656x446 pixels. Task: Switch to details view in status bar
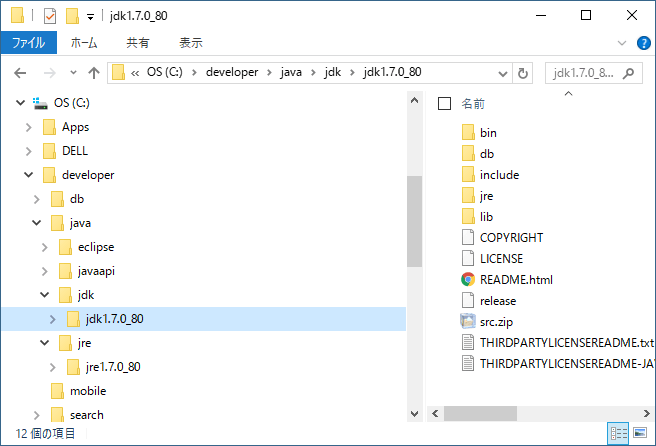[619, 434]
